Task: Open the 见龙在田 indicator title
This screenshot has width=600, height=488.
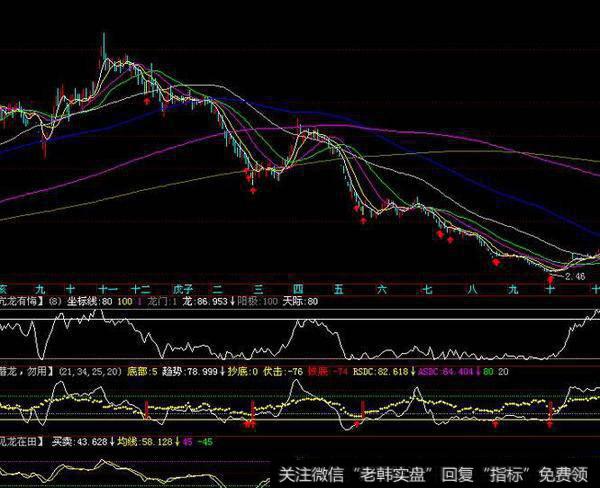Action: click(22, 439)
